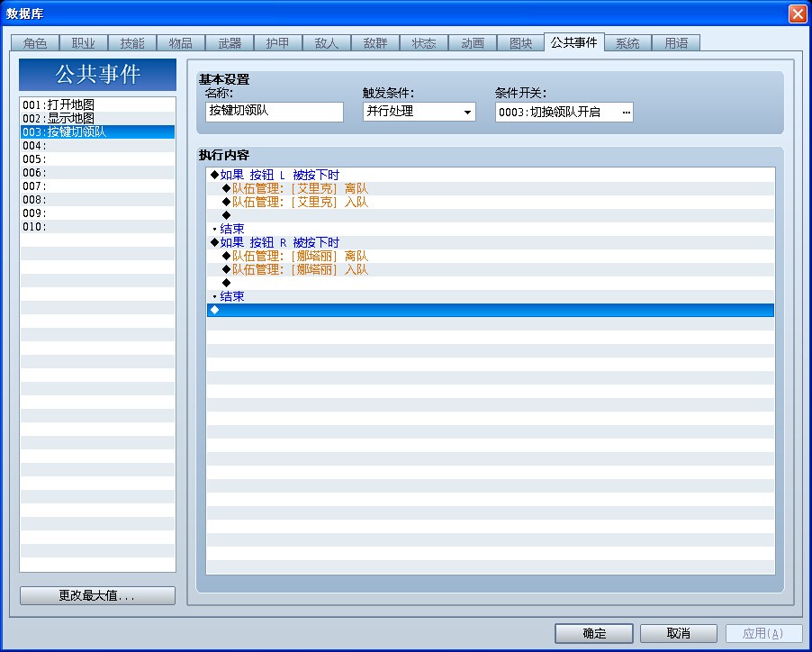Open the 触发条件 dropdown set to 并行处理

[x=419, y=112]
